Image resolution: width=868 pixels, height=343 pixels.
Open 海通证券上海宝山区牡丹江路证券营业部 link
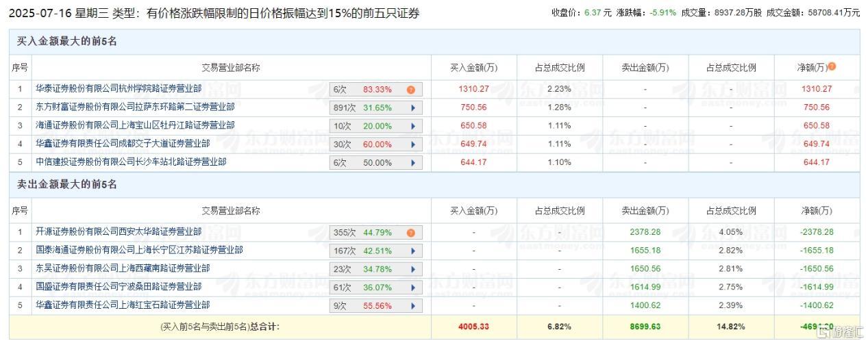pyautogui.click(x=135, y=125)
